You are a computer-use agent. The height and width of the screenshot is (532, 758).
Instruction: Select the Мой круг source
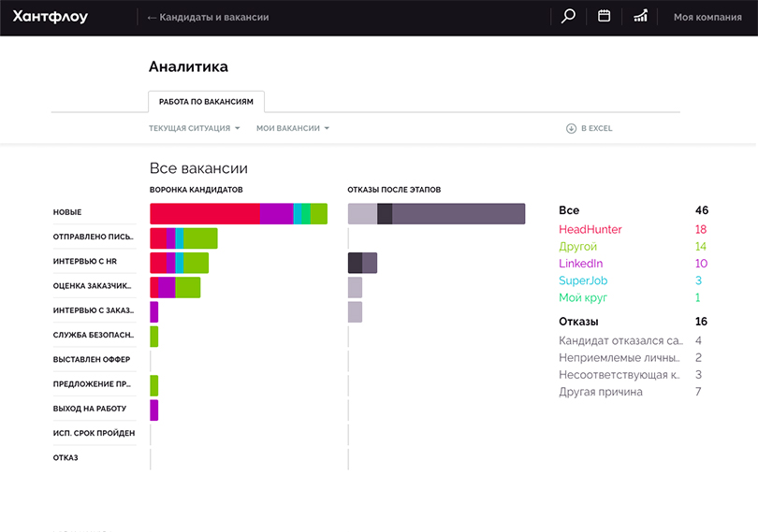583,297
